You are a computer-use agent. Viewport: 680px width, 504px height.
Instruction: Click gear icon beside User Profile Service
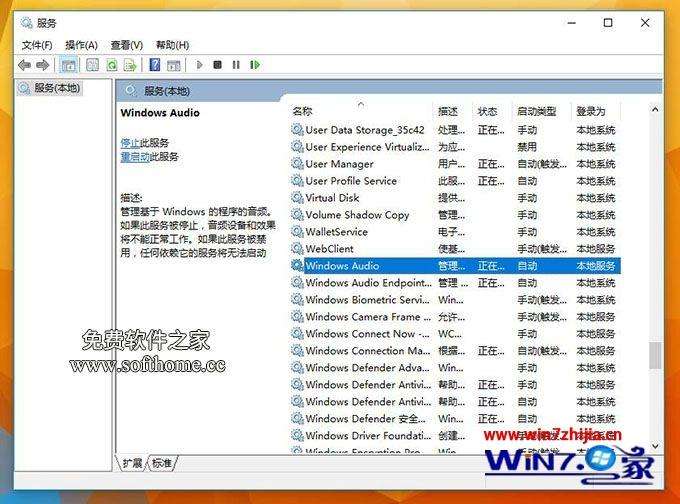tap(297, 181)
